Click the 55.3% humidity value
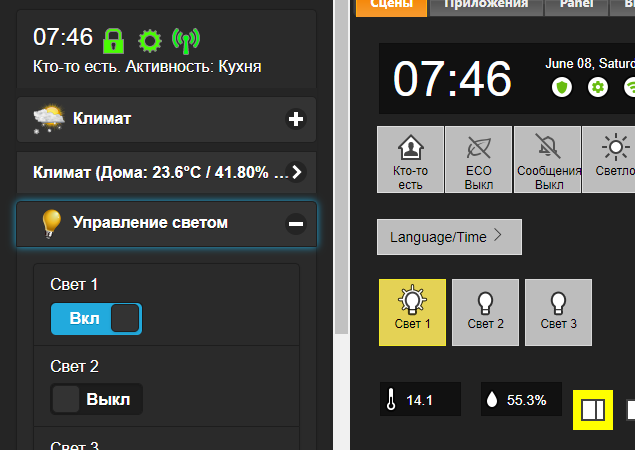Screen dimensions: 635x450 point(526,400)
